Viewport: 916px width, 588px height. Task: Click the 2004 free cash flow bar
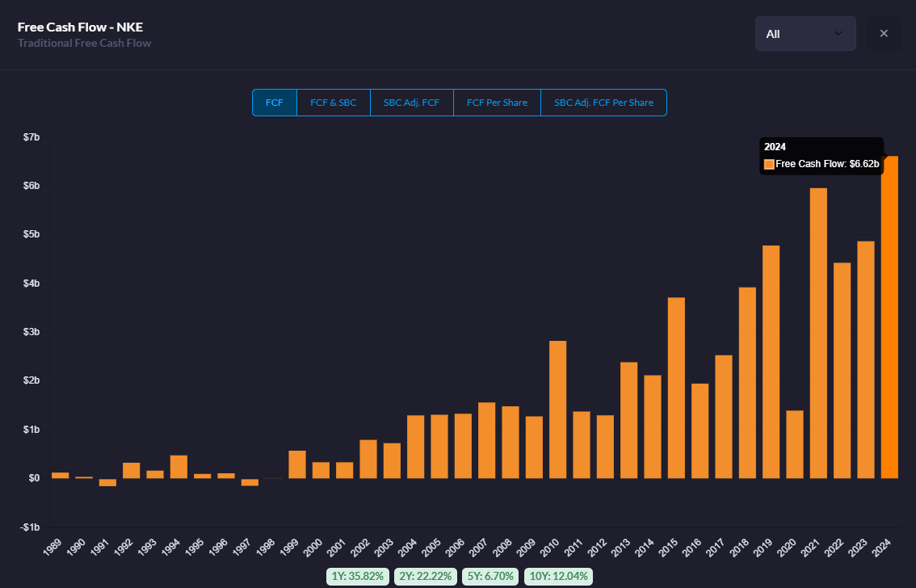[416, 447]
